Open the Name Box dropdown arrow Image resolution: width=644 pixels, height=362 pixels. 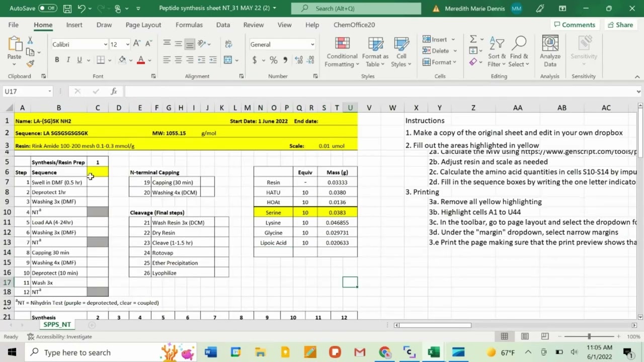pyautogui.click(x=49, y=91)
